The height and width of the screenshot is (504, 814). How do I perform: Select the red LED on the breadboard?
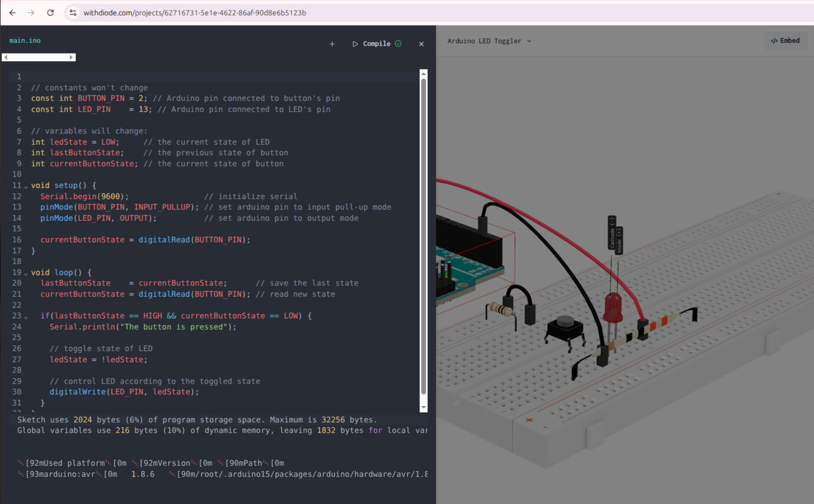click(613, 308)
